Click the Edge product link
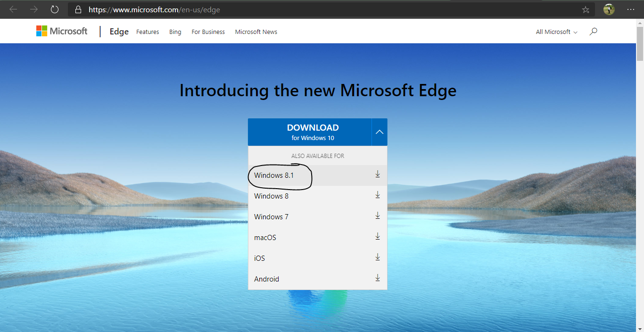This screenshot has height=332, width=644. tap(119, 32)
